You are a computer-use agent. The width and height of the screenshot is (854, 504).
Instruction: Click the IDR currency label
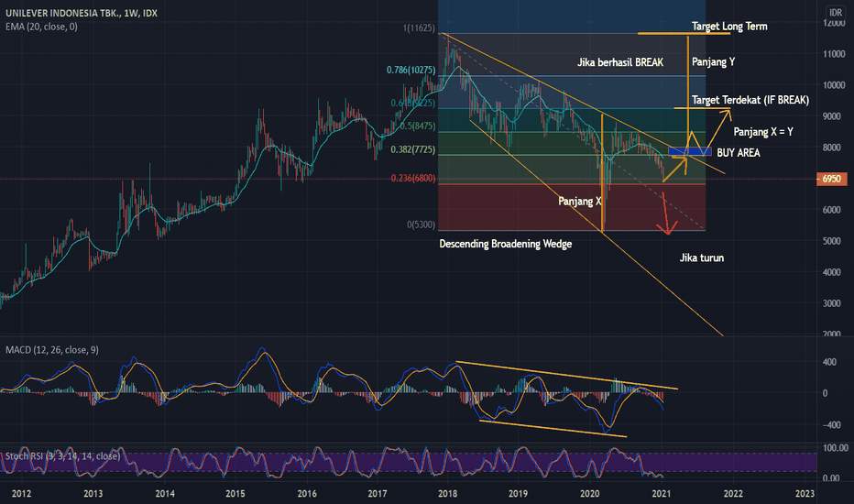[x=836, y=13]
